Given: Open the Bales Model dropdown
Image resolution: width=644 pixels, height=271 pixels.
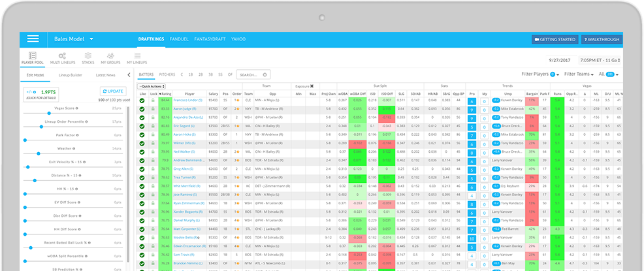Looking at the screenshot, I should (x=74, y=39).
